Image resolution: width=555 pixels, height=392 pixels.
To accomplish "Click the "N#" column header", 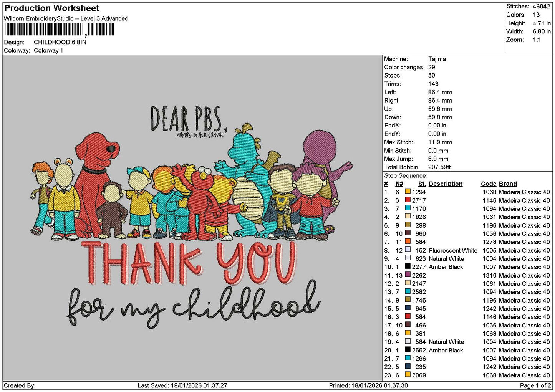I will [x=399, y=184].
